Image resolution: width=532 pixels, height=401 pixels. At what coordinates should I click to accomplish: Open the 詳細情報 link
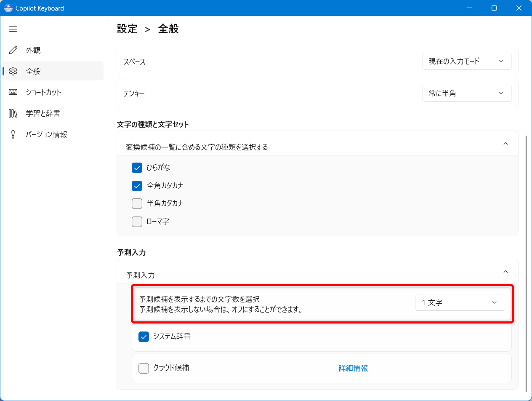pos(354,368)
